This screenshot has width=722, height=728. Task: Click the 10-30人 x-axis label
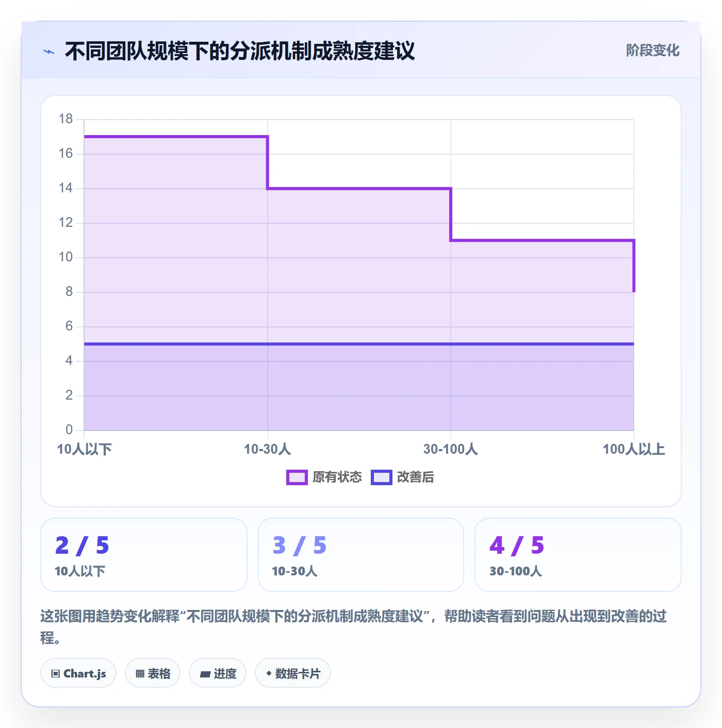pyautogui.click(x=267, y=449)
